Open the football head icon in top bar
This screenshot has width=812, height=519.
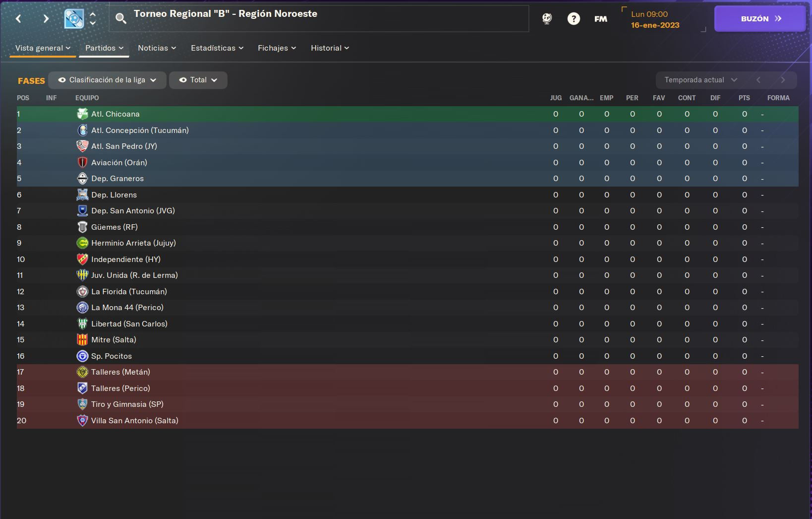(x=547, y=19)
